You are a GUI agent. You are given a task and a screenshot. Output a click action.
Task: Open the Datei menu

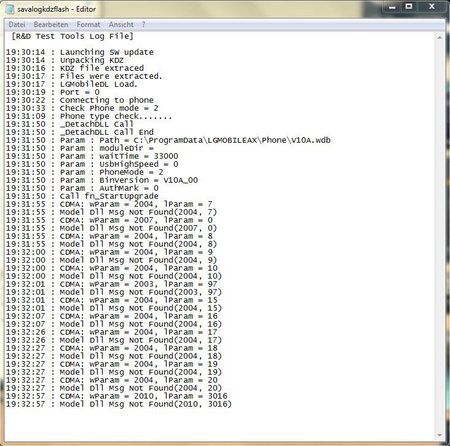pos(17,24)
